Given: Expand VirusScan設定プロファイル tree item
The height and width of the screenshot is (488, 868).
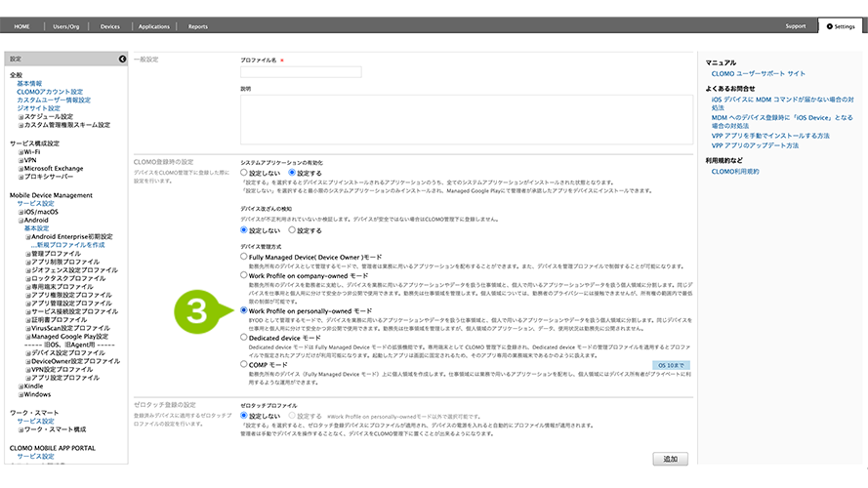Looking at the screenshot, I should [x=28, y=329].
